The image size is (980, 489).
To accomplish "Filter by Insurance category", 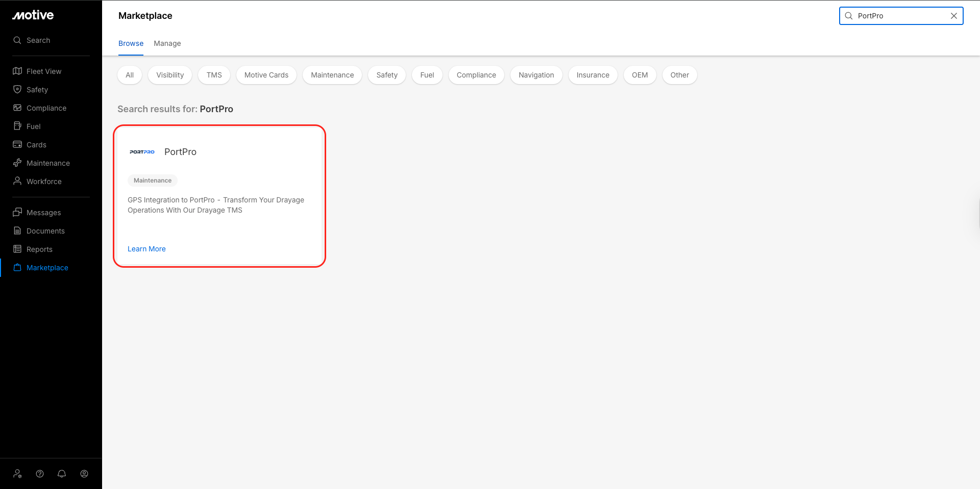I will click(x=593, y=75).
